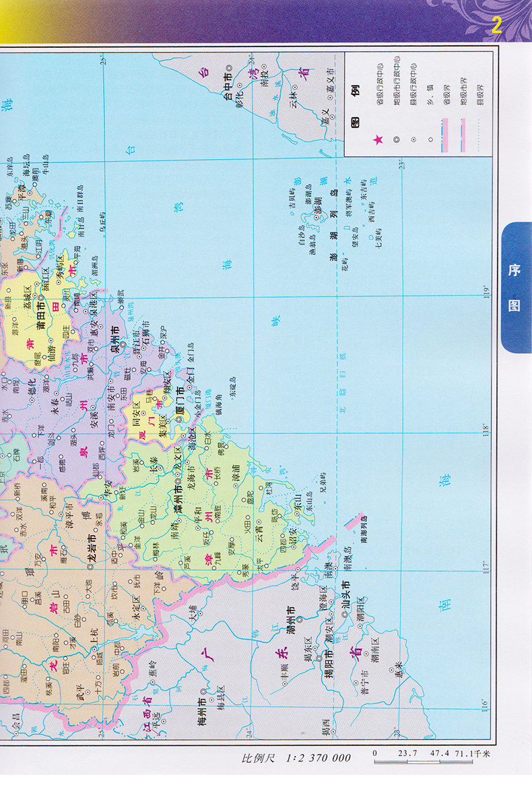This screenshot has width=532, height=785.
Task: Click the 图例 legend title
Action: point(356,106)
